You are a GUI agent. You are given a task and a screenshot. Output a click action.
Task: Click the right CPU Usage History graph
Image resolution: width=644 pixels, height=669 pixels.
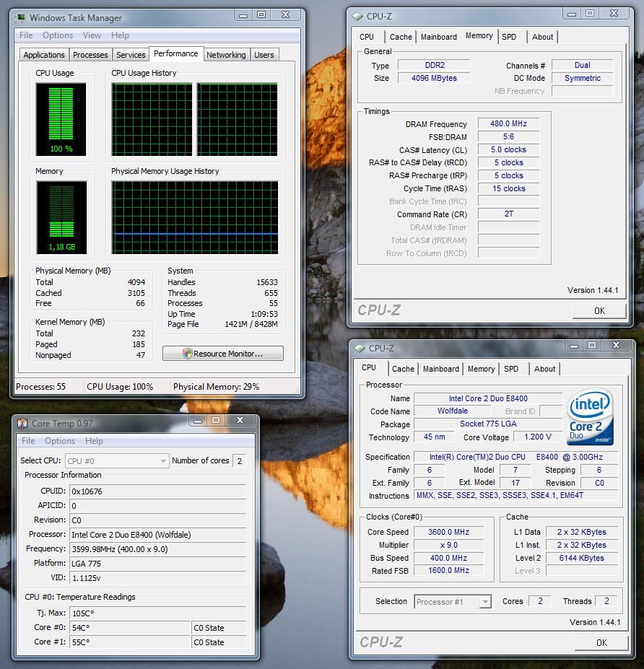238,120
